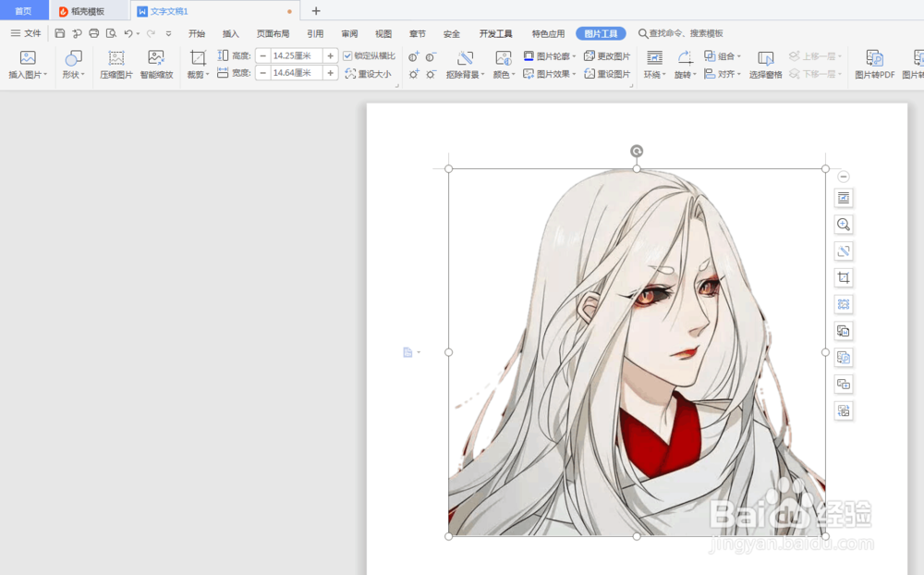Click the Rotate (旋转) icon
The height and width of the screenshot is (575, 924).
click(x=685, y=57)
